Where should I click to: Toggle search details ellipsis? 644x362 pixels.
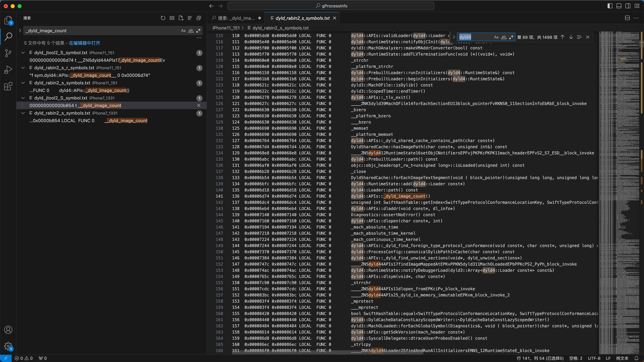click(199, 38)
